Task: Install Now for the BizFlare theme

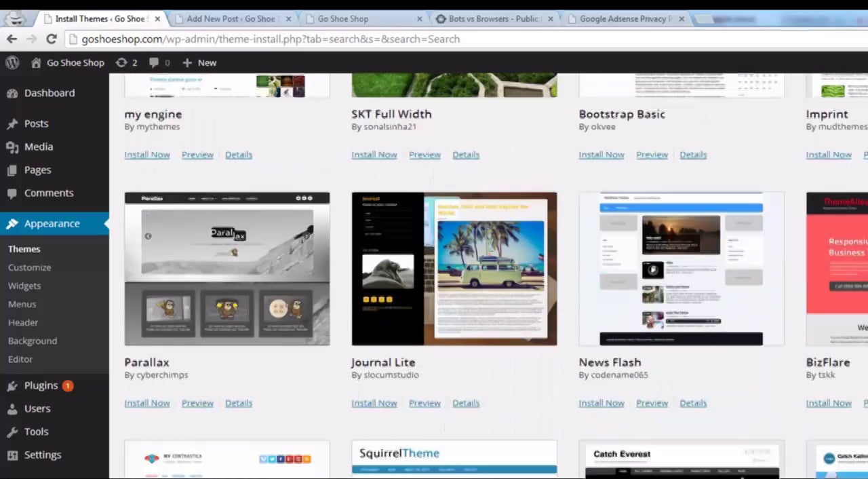Action: point(829,403)
